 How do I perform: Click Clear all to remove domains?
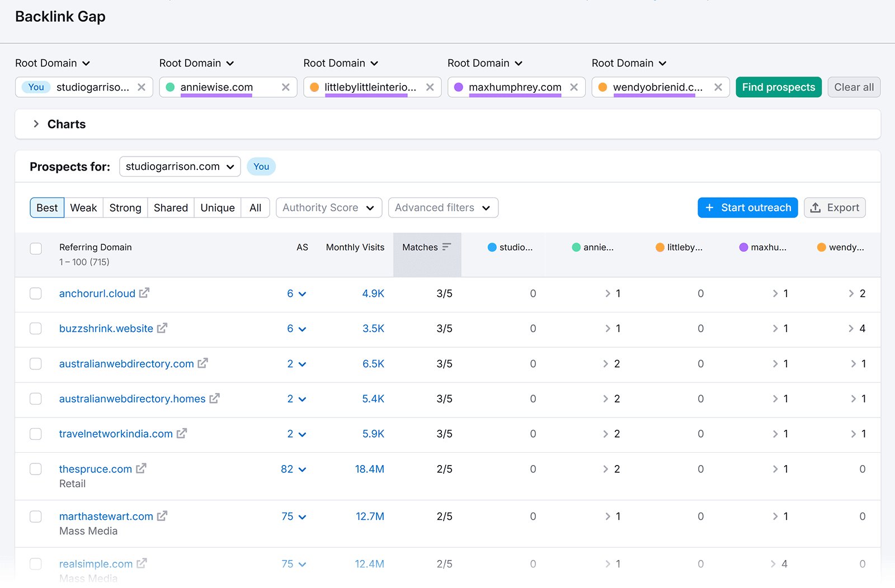coord(854,87)
